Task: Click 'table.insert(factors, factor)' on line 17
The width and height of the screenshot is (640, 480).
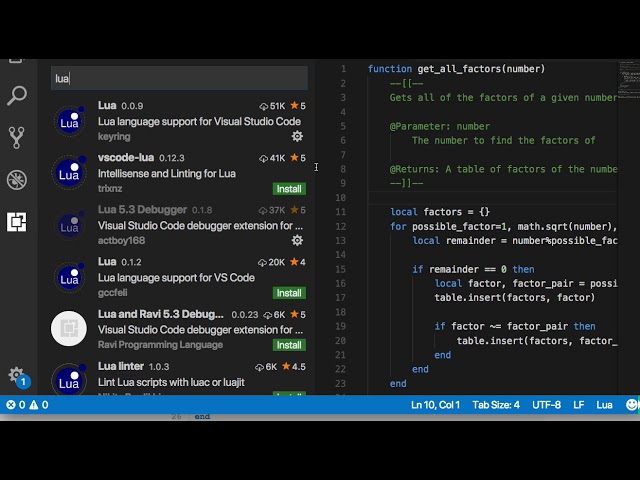Action: click(x=514, y=298)
